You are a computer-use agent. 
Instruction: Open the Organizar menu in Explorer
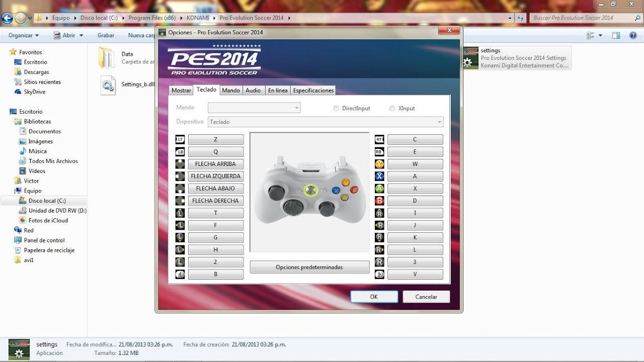click(x=24, y=35)
